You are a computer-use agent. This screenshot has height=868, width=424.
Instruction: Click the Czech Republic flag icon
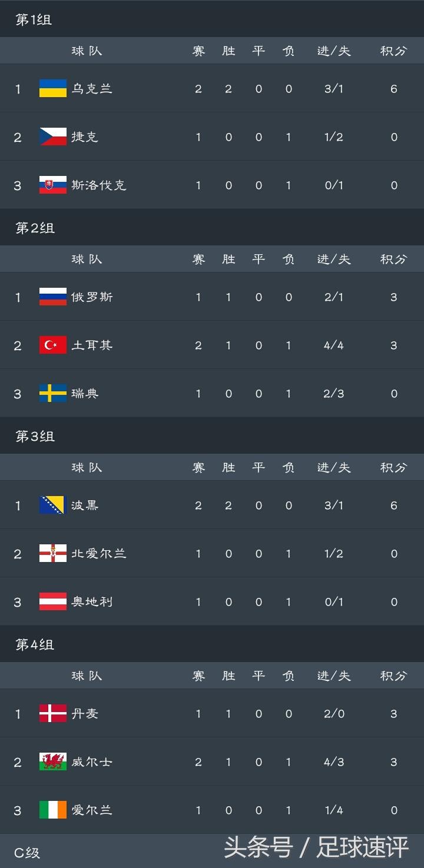53,137
